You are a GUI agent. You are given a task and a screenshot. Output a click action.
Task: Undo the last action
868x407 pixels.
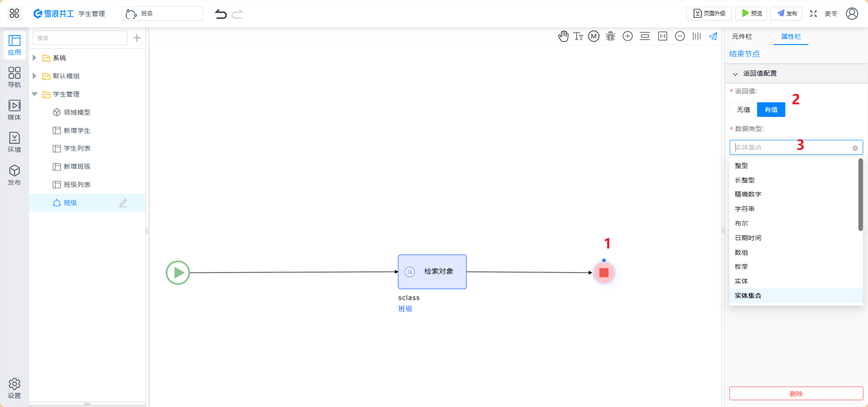(x=221, y=14)
